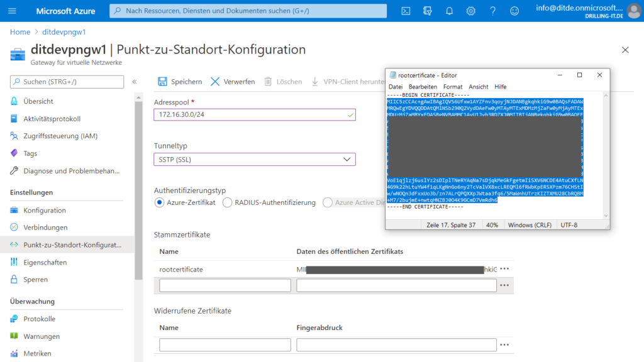644x362 pixels.
Task: Click the Adresspool input field
Action: (x=255, y=114)
